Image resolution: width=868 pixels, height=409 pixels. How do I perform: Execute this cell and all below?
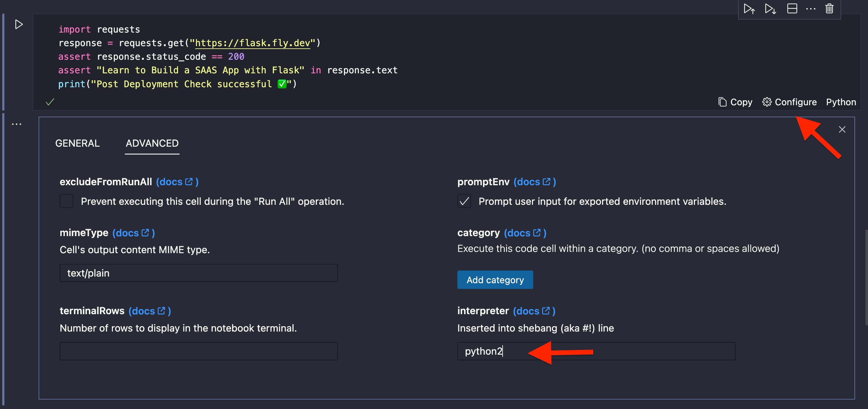770,9
